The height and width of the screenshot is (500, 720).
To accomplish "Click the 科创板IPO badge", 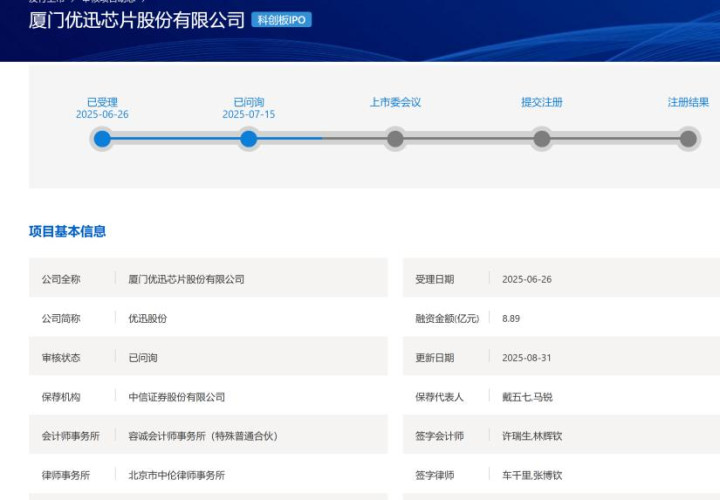I will (282, 20).
